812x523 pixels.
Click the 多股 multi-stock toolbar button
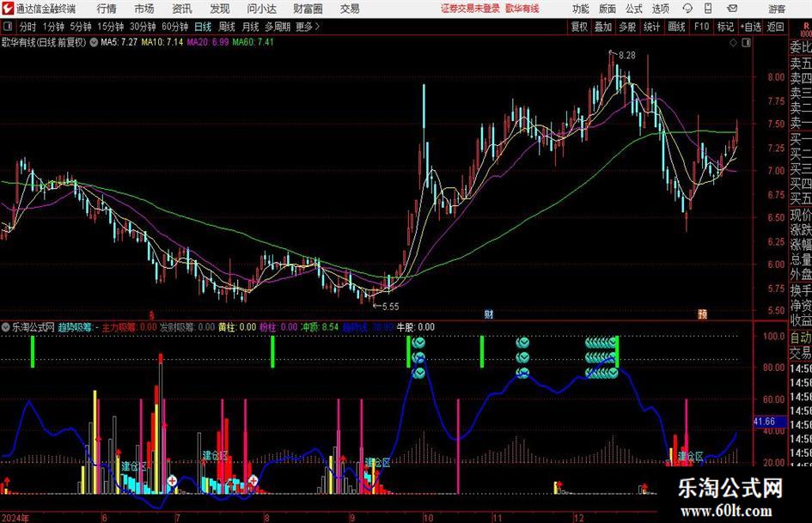pyautogui.click(x=627, y=27)
